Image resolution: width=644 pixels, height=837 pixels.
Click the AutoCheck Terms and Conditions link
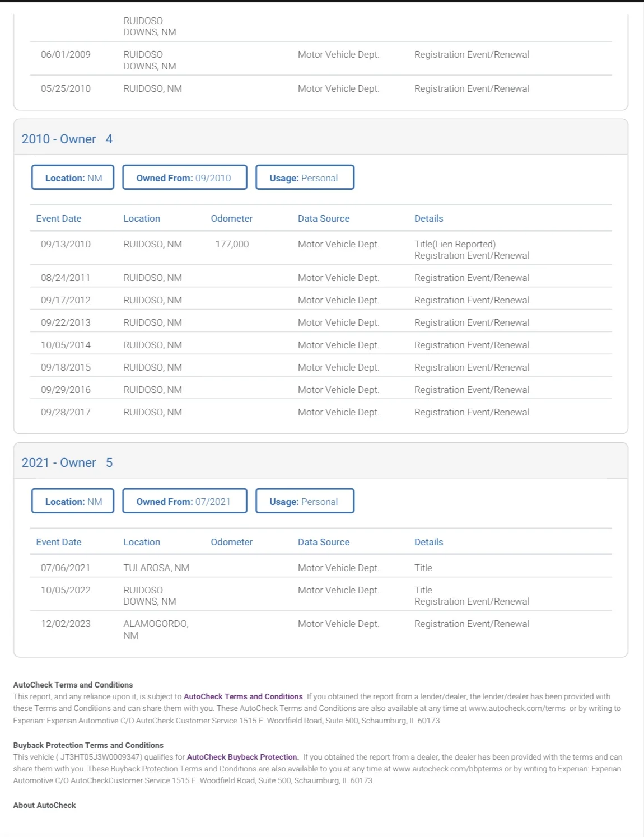243,696
